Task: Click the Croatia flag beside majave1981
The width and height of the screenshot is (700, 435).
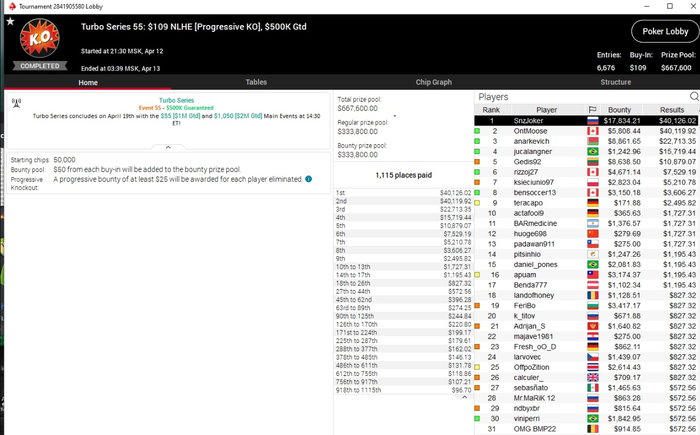Action: pyautogui.click(x=592, y=336)
